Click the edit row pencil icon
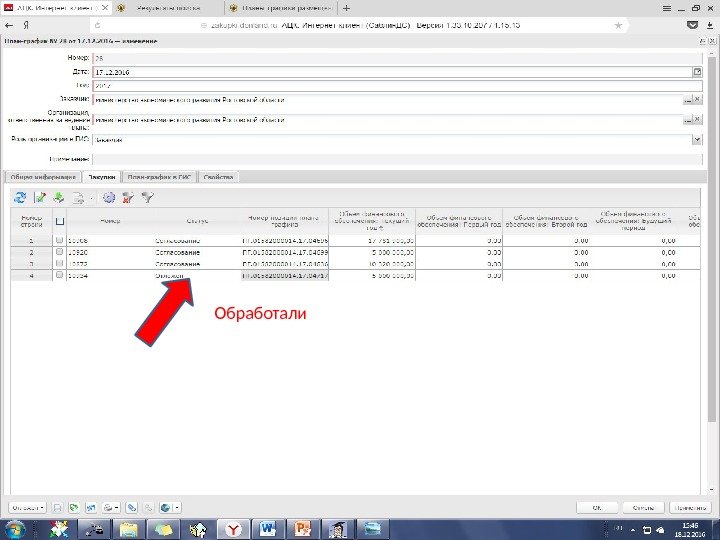This screenshot has height=540, width=720. pyautogui.click(x=40, y=197)
